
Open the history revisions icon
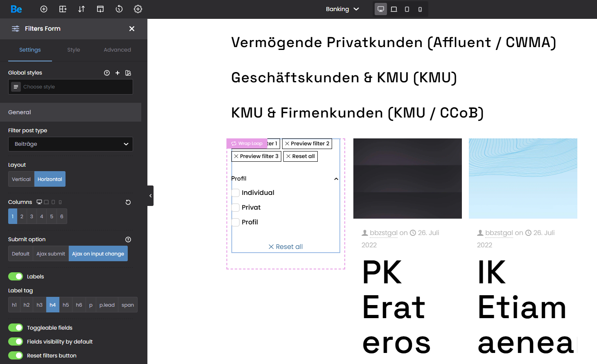119,9
